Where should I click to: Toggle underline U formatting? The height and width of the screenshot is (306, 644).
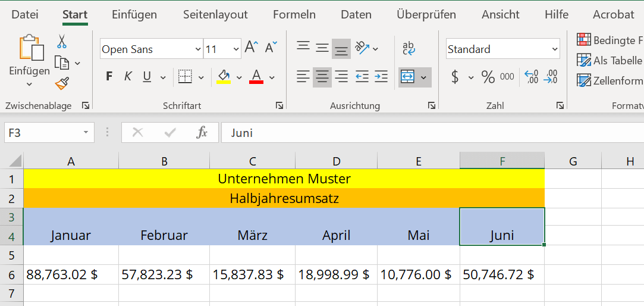pyautogui.click(x=147, y=76)
